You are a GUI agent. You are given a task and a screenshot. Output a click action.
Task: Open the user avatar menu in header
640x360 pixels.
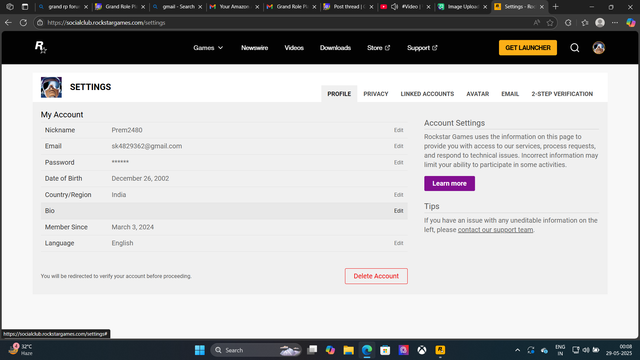point(598,48)
